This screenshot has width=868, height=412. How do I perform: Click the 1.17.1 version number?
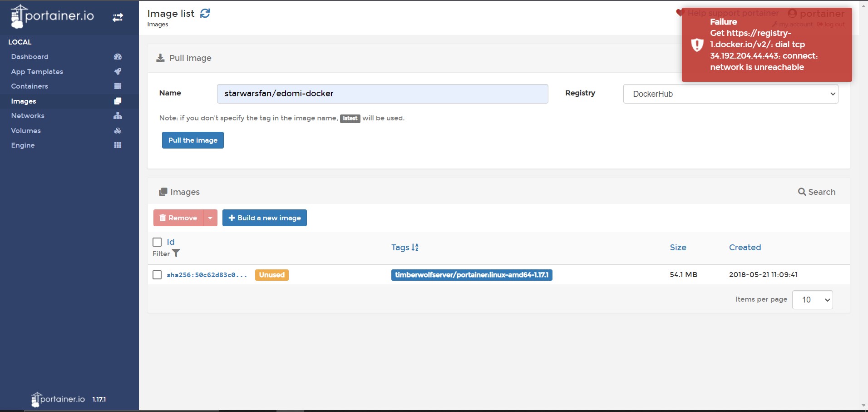[x=99, y=399]
